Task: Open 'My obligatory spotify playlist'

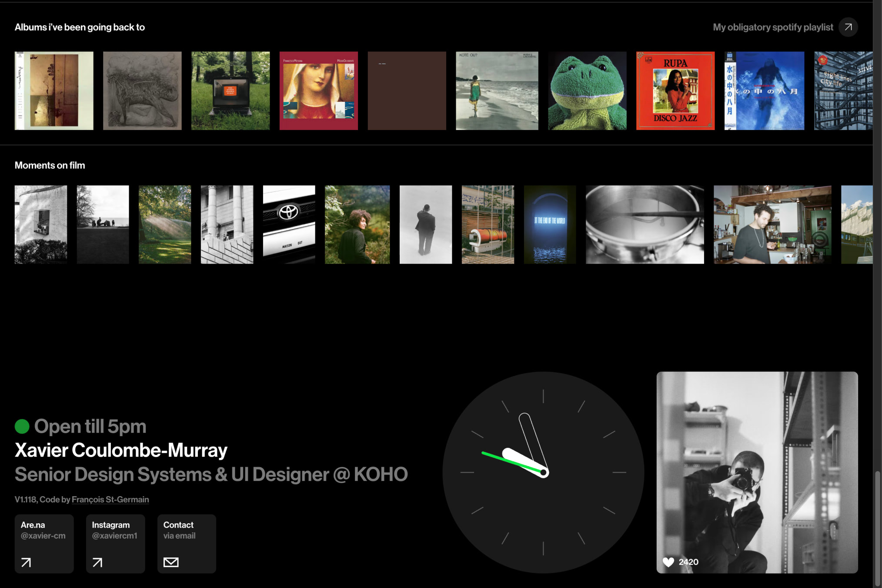Action: 773,27
